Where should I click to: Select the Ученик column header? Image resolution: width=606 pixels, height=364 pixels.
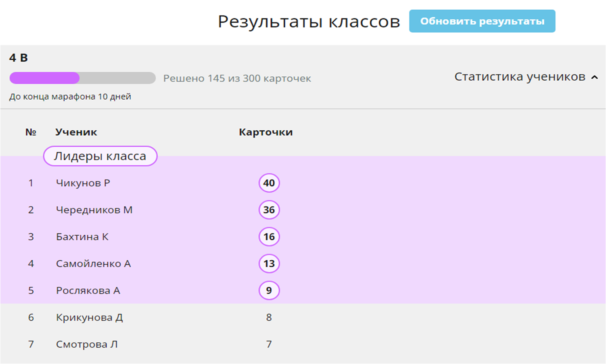[x=76, y=132]
